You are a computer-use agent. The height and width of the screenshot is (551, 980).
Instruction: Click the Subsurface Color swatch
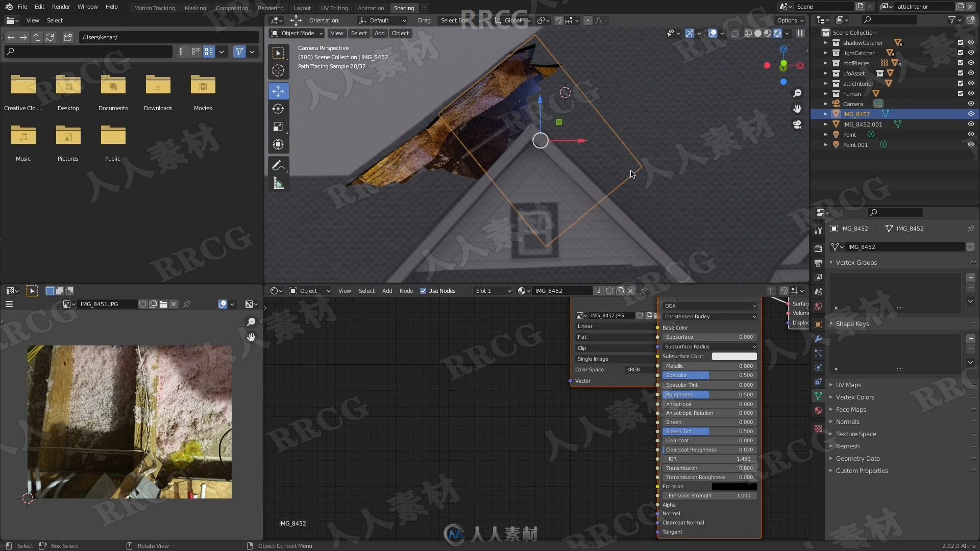tap(734, 357)
